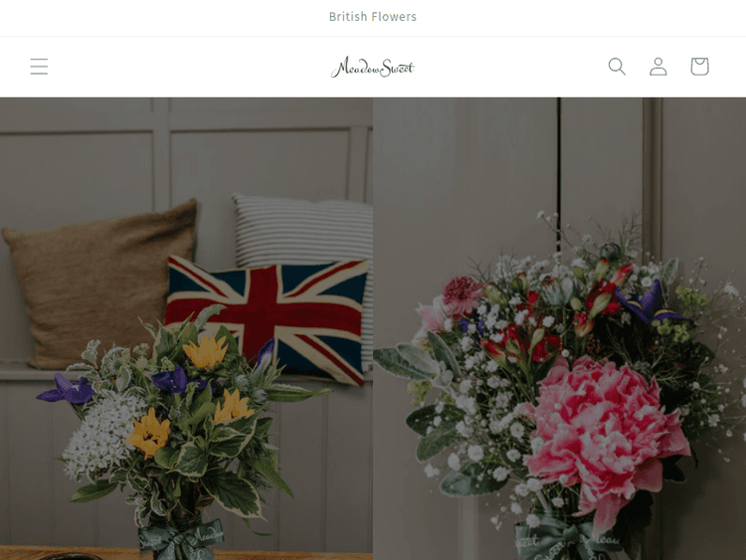Viewport: 746px width, 560px height.
Task: Click the purple iris in right bouquet
Action: tap(650, 303)
